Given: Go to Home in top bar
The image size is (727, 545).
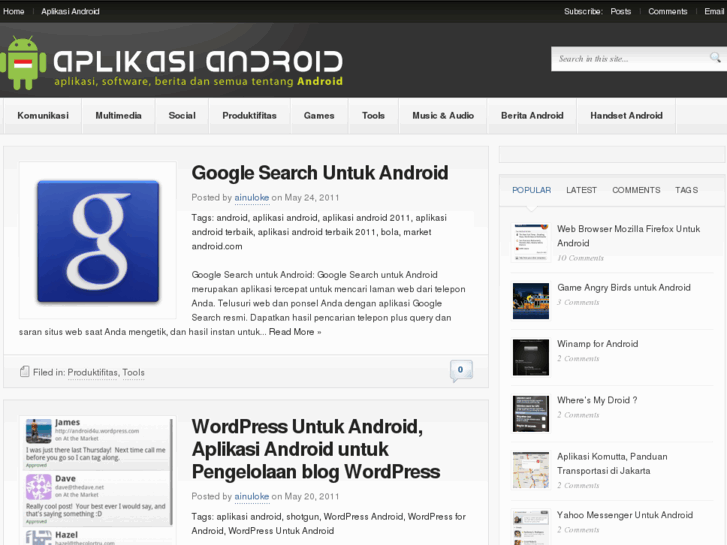Looking at the screenshot, I should pos(13,11).
